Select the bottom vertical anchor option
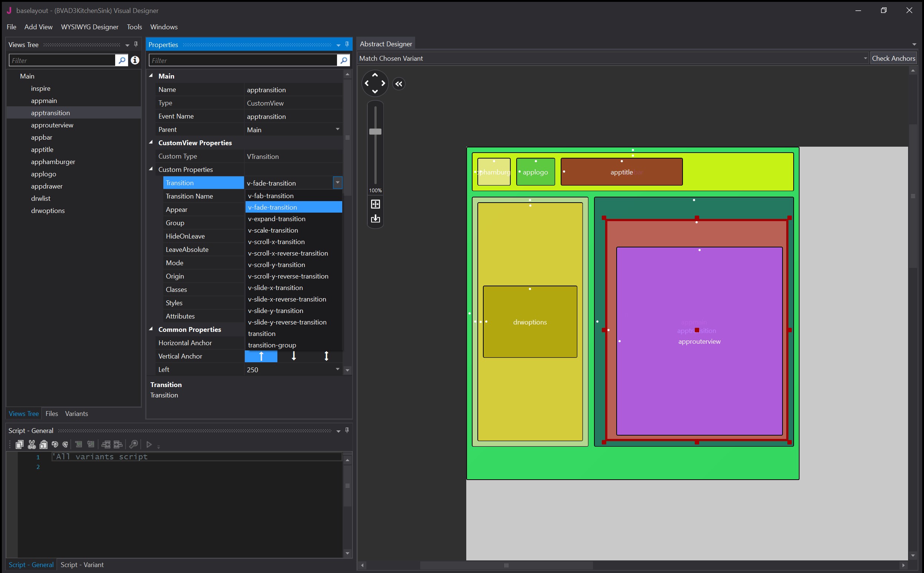This screenshot has width=924, height=573. 294,356
